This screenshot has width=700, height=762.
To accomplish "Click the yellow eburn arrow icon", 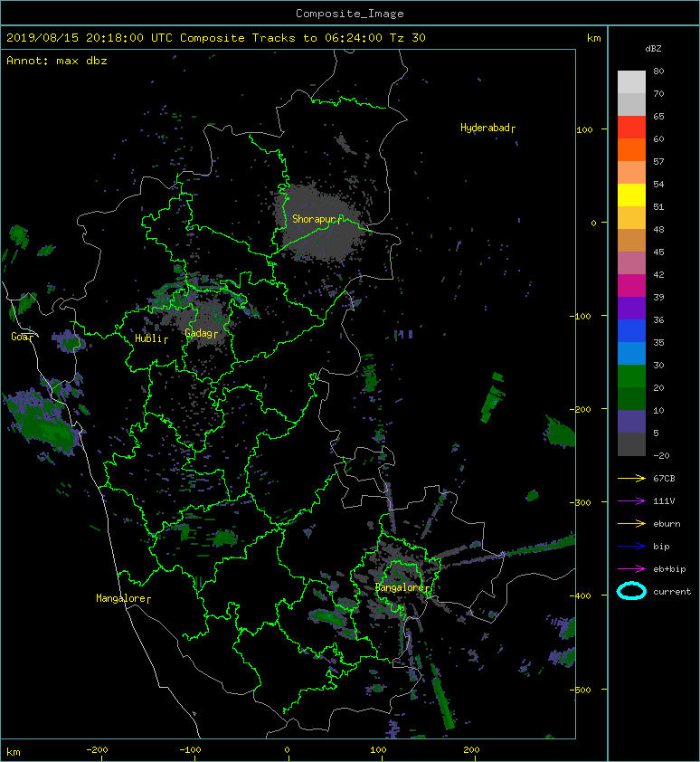I will [x=631, y=523].
